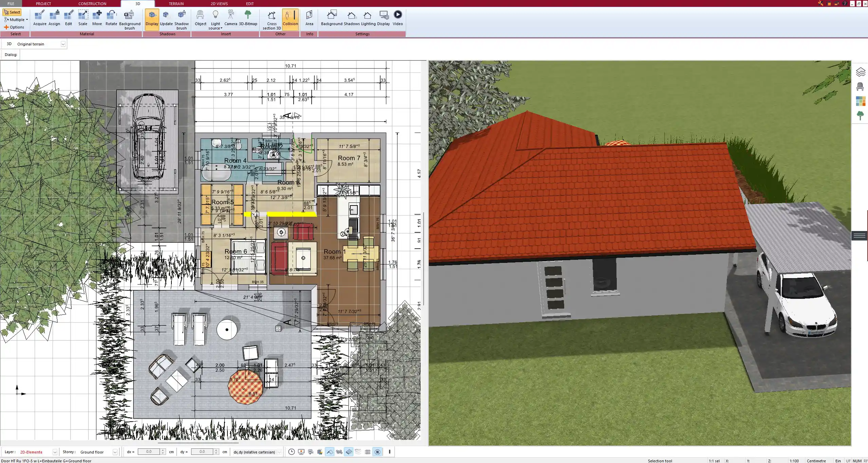Click the Video button in Settings group
This screenshot has height=463, width=868.
397,17
